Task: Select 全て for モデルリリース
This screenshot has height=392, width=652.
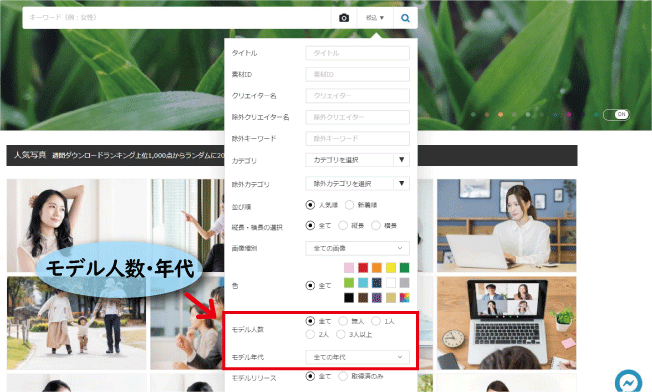Action: [310, 376]
